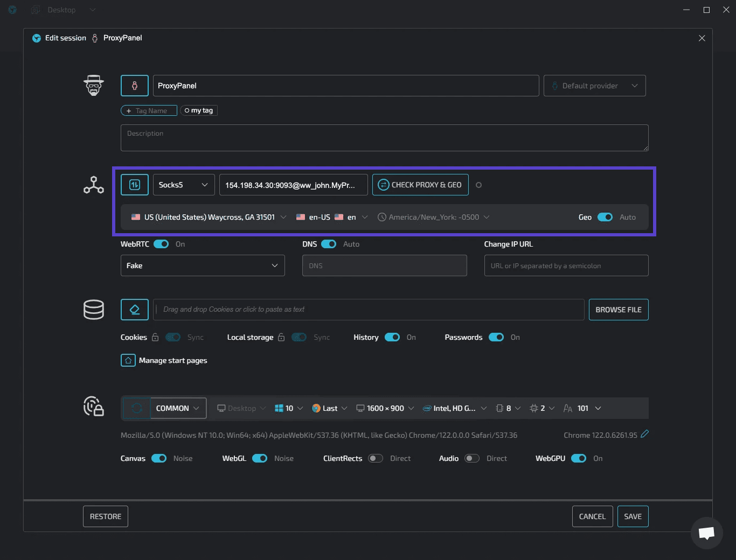Viewport: 736px width, 560px height.
Task: Click the CHECK PROXY & GEO button
Action: point(420,185)
